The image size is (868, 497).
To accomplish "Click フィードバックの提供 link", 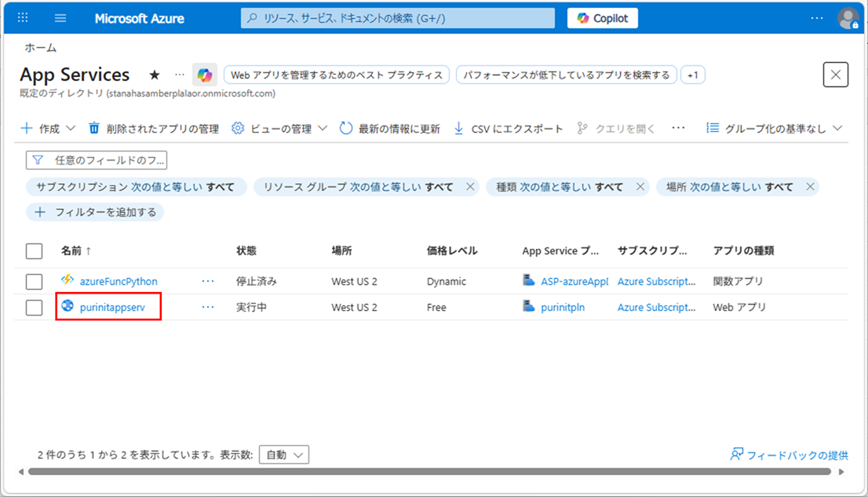I will [796, 454].
